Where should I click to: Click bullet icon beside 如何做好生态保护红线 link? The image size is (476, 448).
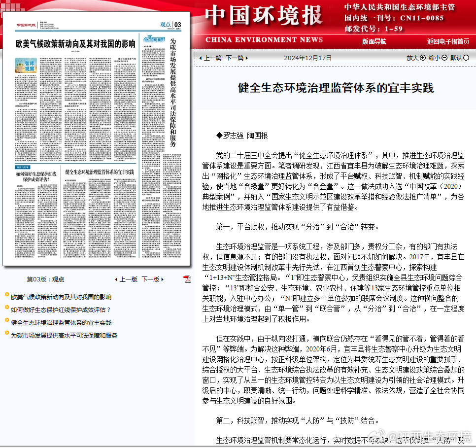click(7, 307)
